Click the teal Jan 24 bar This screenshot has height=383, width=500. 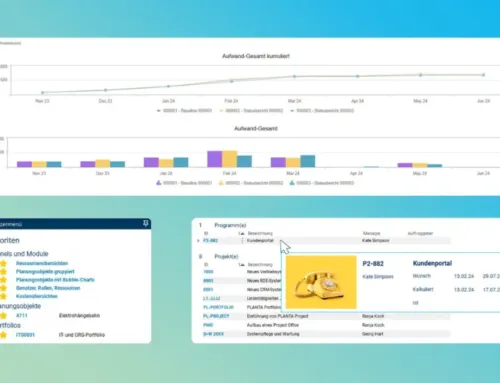click(x=181, y=162)
